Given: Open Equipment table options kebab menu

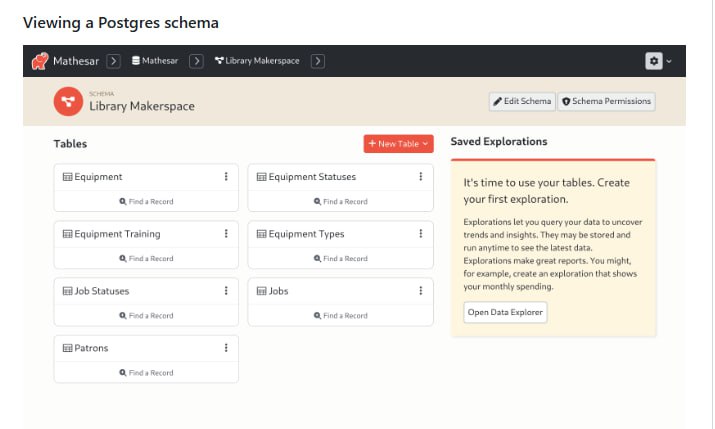Looking at the screenshot, I should point(226,177).
